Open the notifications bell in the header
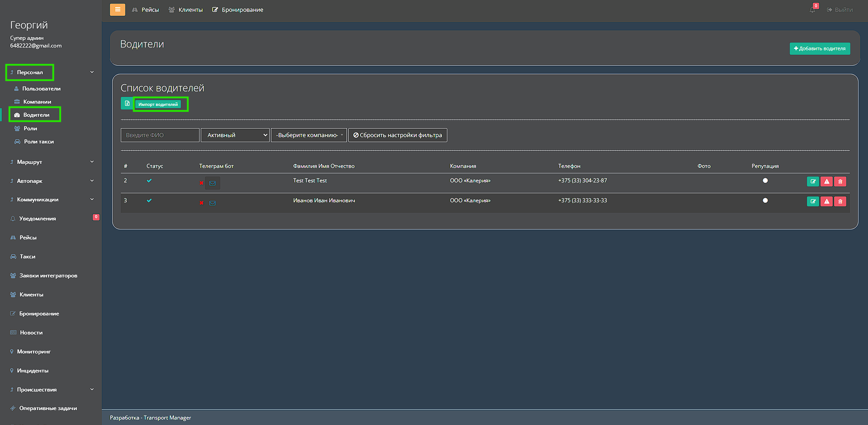 pos(812,10)
